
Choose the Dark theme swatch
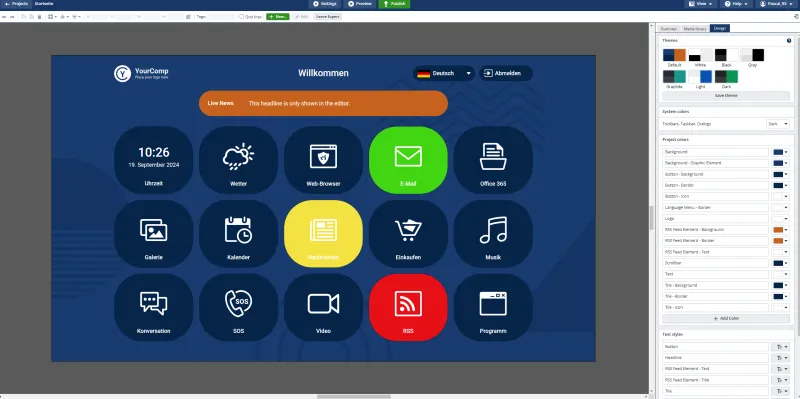tap(726, 77)
